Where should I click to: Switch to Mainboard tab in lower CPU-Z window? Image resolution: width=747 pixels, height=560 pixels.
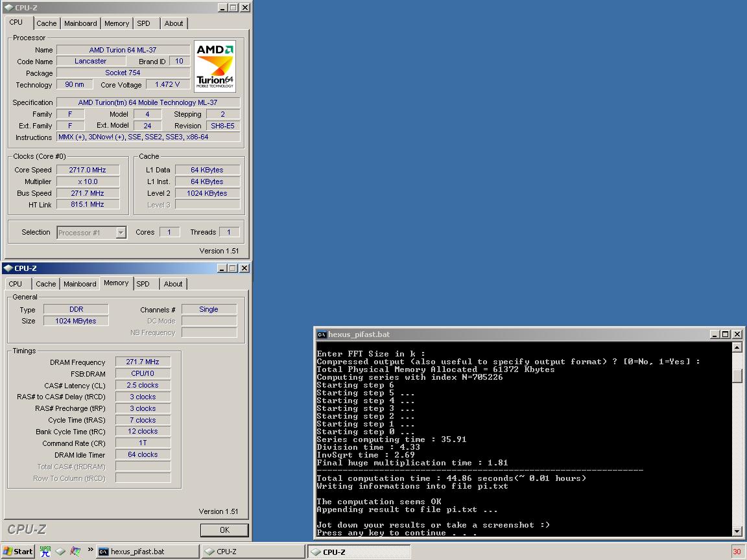tap(80, 284)
